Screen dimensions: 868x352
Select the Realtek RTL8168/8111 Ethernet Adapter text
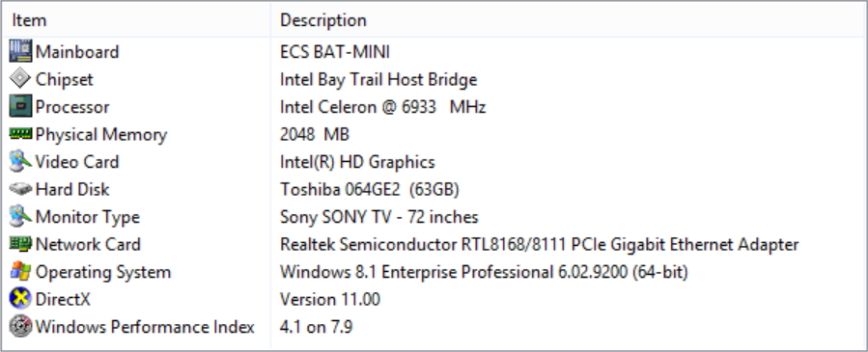pyautogui.click(x=539, y=244)
